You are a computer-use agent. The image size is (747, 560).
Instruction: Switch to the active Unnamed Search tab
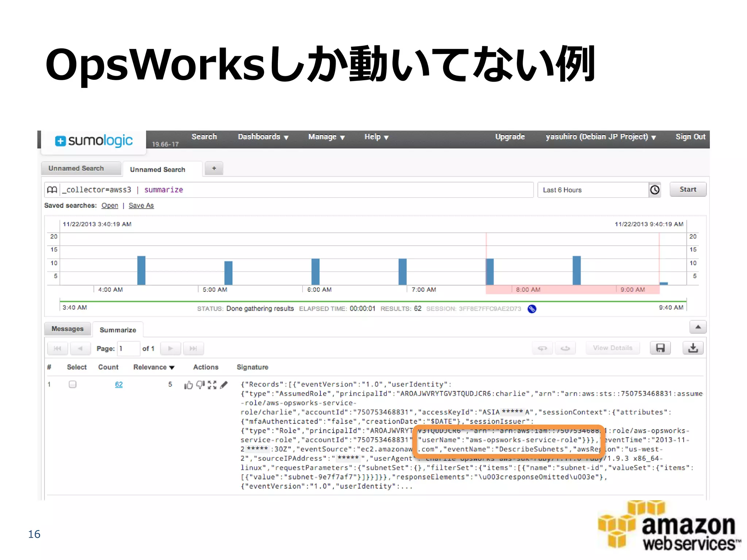(x=162, y=170)
